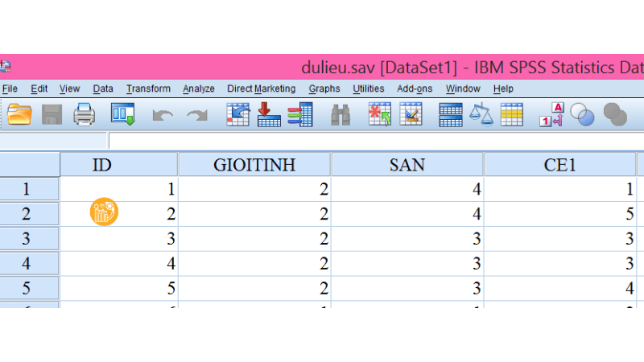
Task: Select the SAN column header
Action: pyautogui.click(x=407, y=165)
